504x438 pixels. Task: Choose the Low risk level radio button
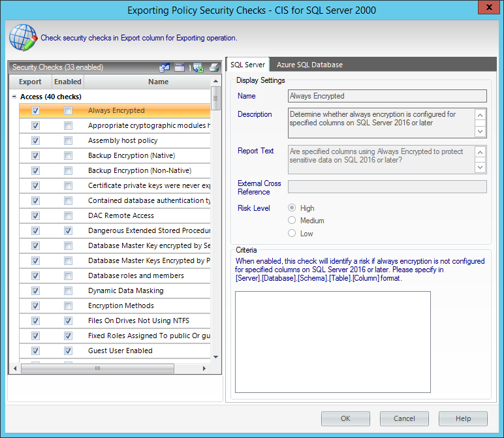292,233
